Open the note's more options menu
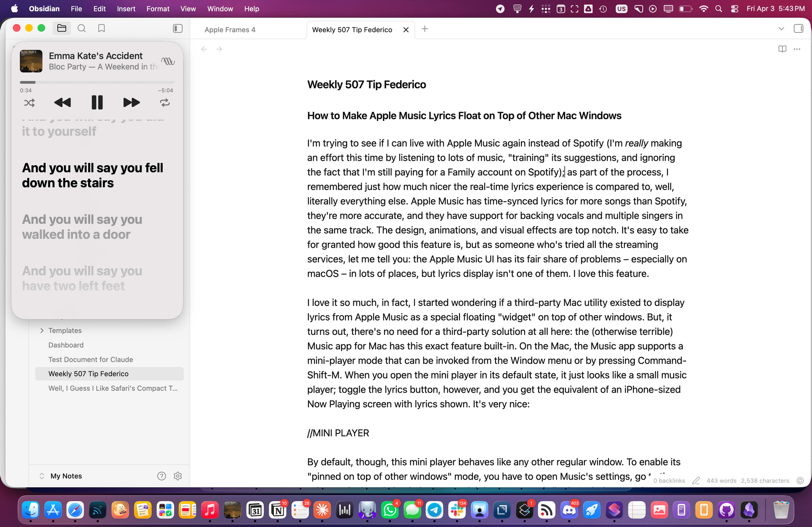812x527 pixels. (797, 49)
